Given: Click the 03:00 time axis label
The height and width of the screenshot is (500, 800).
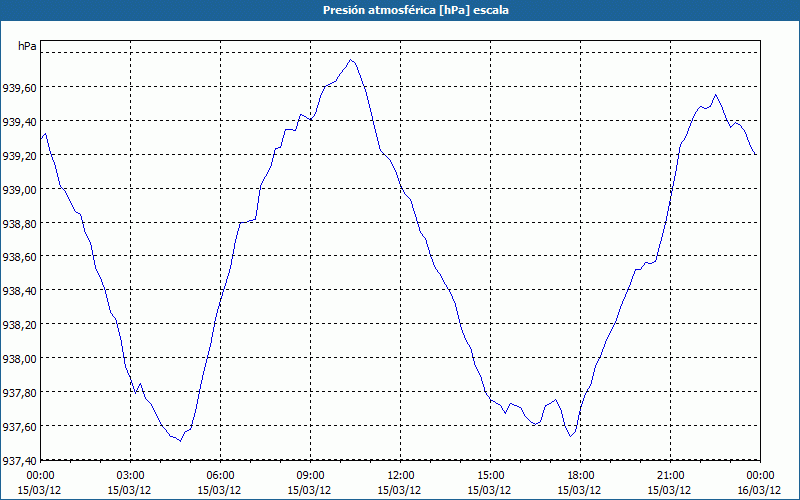Looking at the screenshot, I should click(131, 475).
